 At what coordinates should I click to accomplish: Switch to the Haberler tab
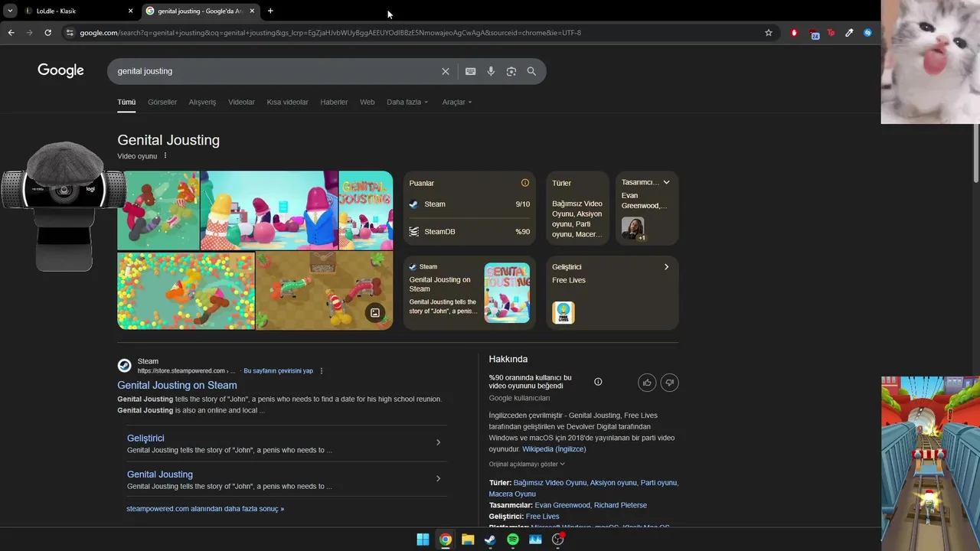click(x=334, y=102)
